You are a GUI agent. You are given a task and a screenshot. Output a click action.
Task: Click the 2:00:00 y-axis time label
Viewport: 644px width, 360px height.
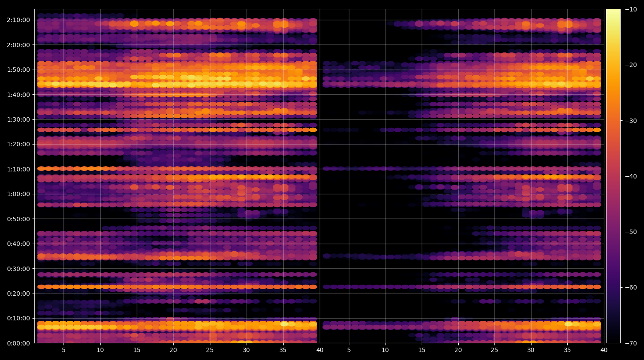pyautogui.click(x=19, y=45)
